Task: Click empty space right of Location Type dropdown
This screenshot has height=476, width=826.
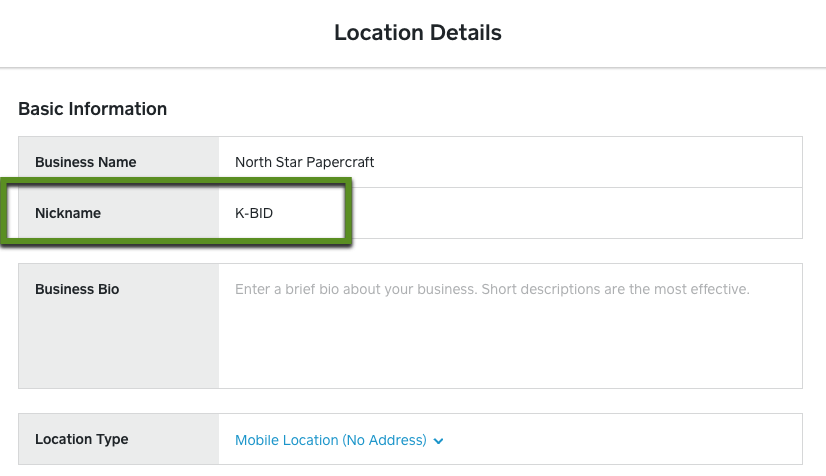Action: tap(620, 440)
